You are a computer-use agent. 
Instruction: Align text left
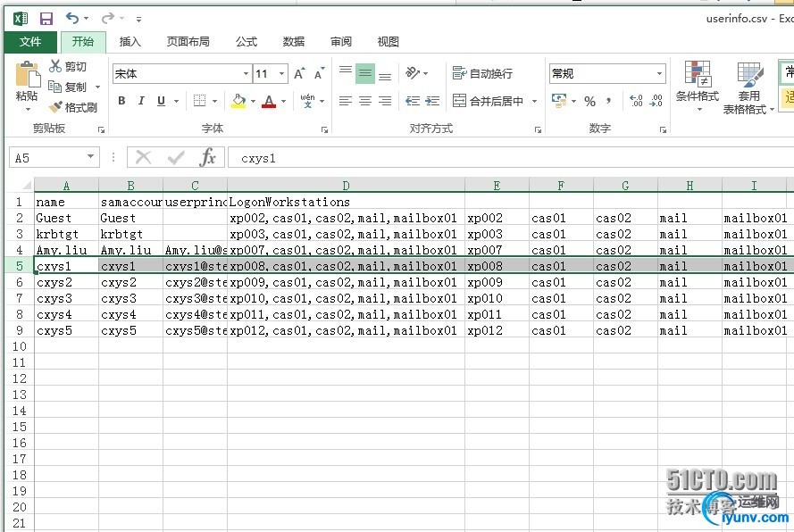346,101
